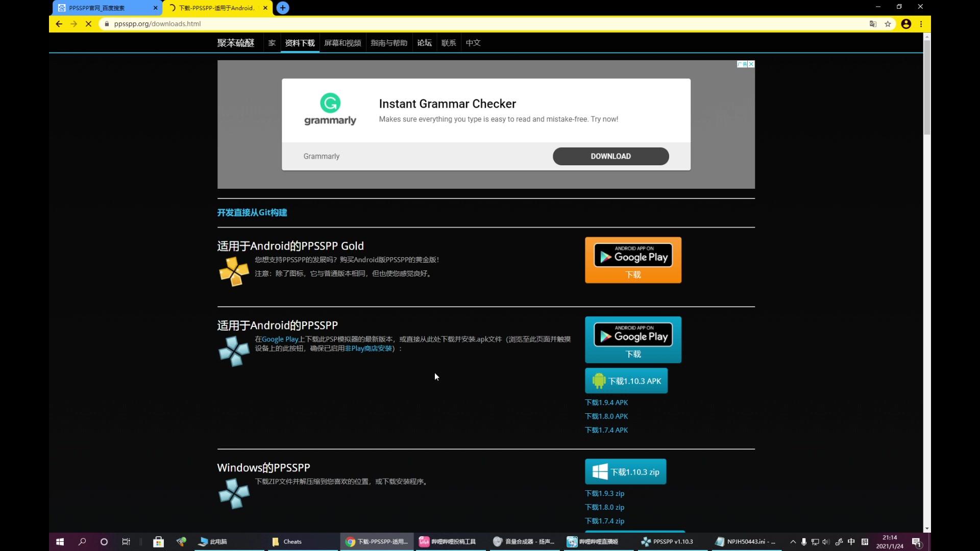Click the scrollbar down arrow
Viewport: 980px width, 551px height.
click(x=927, y=529)
